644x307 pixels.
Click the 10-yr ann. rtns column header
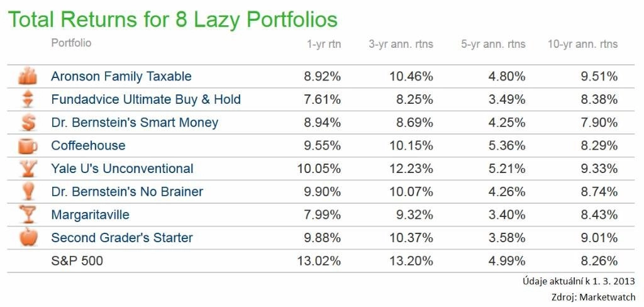582,44
